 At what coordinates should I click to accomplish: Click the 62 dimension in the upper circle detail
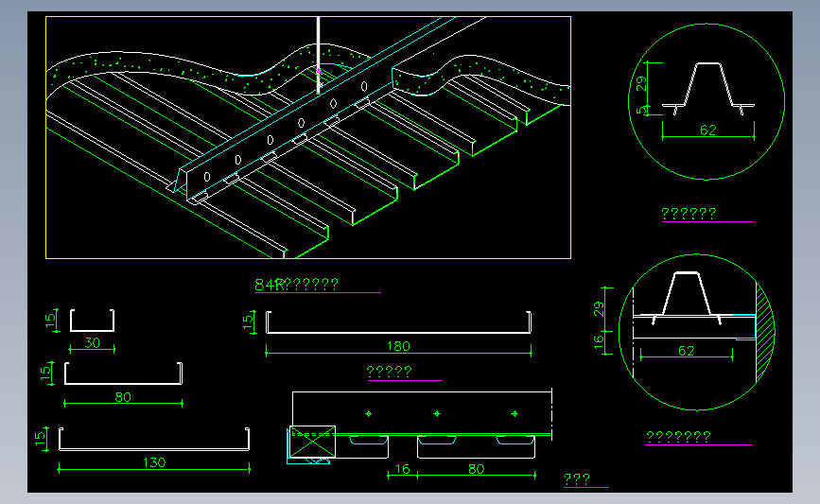[x=707, y=130]
